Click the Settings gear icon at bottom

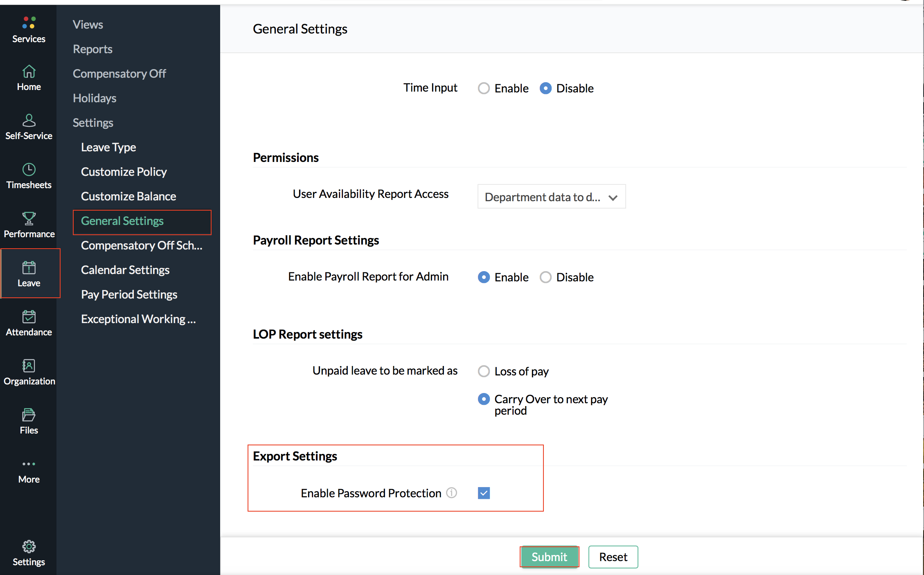click(x=29, y=547)
